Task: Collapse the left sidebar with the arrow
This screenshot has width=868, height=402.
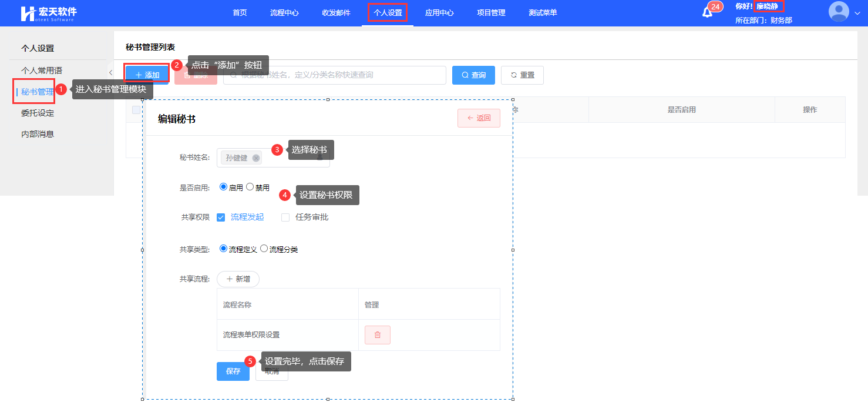Action: click(110, 72)
